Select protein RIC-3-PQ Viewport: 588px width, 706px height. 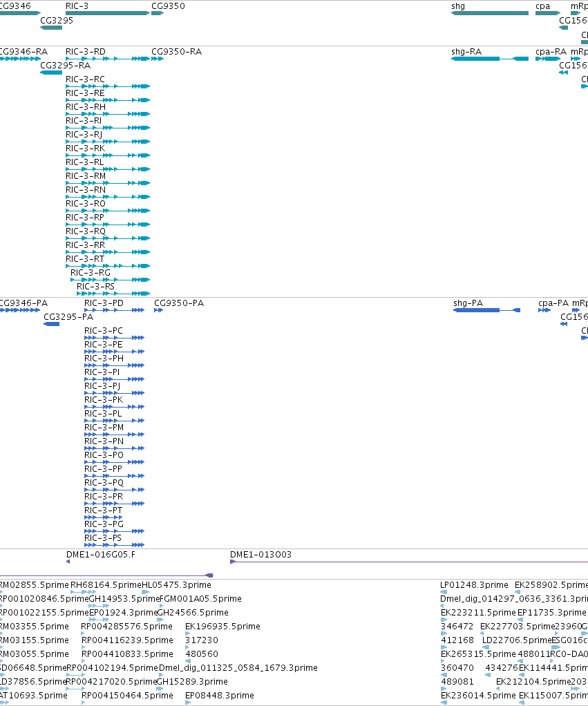[x=115, y=489]
